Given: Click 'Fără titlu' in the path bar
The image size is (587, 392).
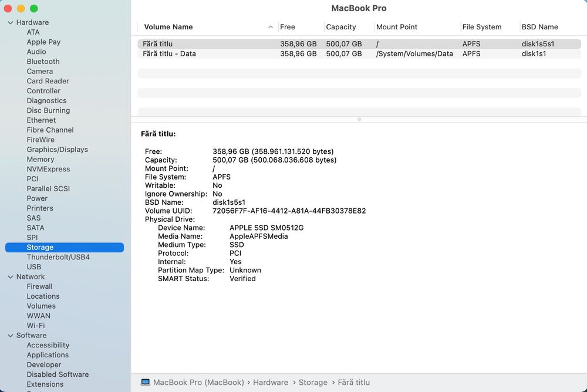Looking at the screenshot, I should coord(354,382).
